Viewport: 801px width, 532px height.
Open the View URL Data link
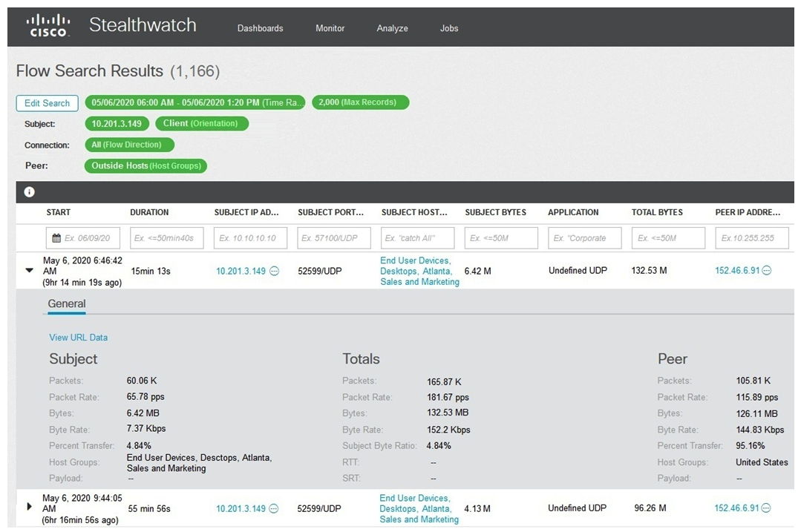(78, 338)
